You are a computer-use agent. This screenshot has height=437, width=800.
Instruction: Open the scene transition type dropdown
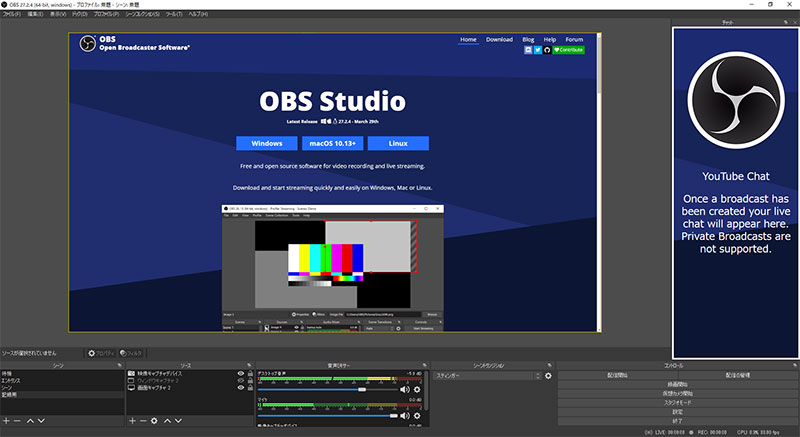point(486,376)
